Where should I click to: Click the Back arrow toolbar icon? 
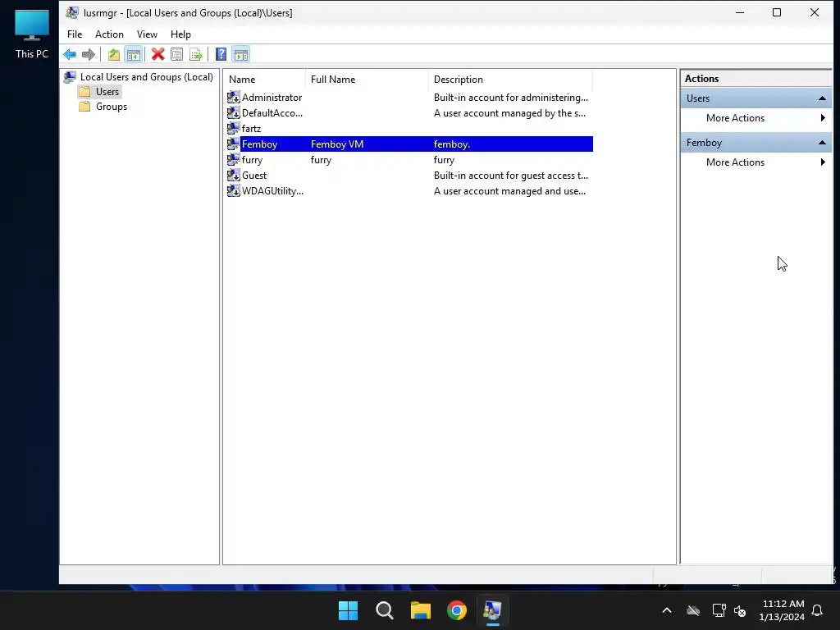tap(70, 54)
